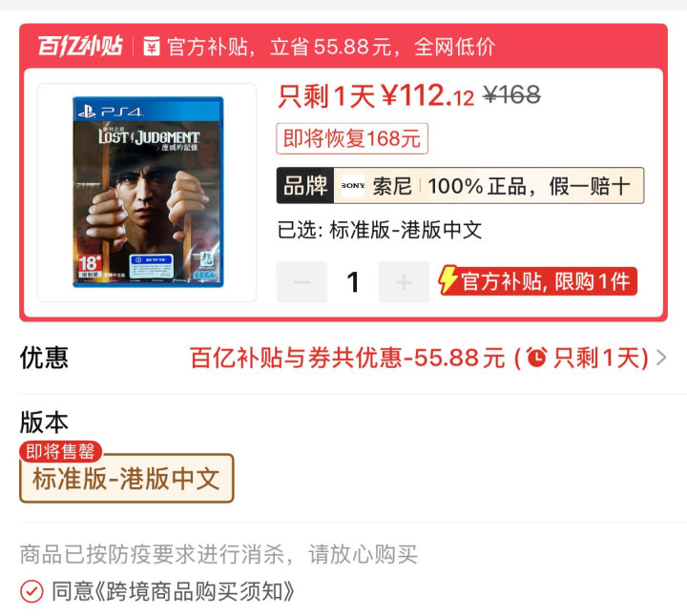Increase quantity with the plus button
The height and width of the screenshot is (616, 687).
coord(404,282)
